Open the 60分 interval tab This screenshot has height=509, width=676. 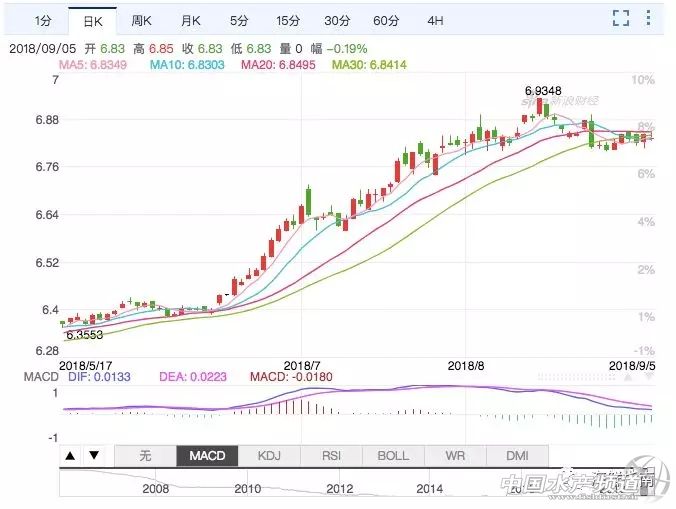click(385, 20)
